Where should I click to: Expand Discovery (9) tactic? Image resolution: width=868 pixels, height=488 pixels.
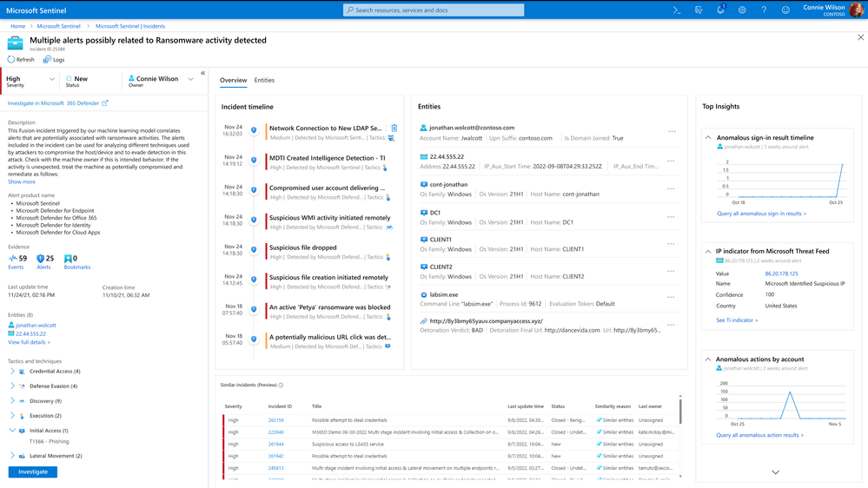pyautogui.click(x=12, y=400)
